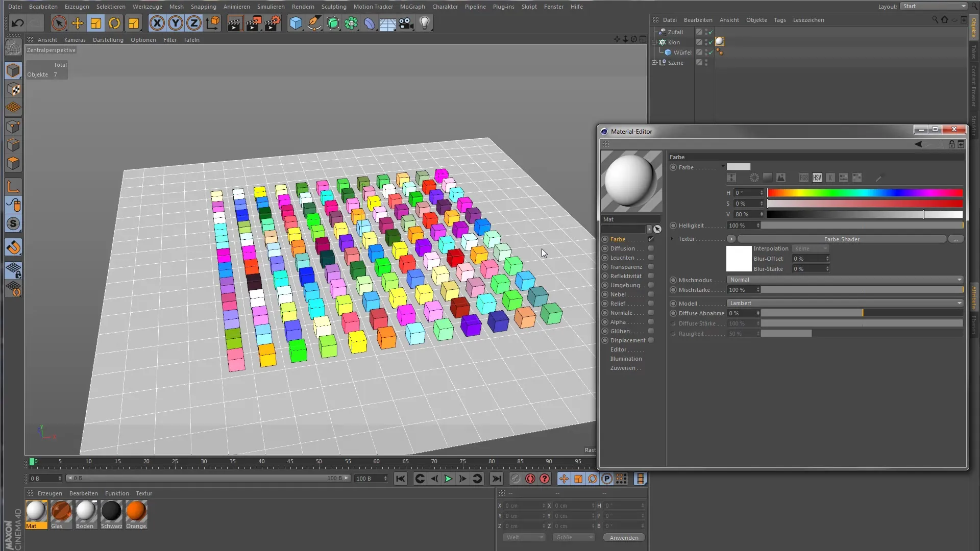
Task: Open the Spline pen tool
Action: point(314,23)
